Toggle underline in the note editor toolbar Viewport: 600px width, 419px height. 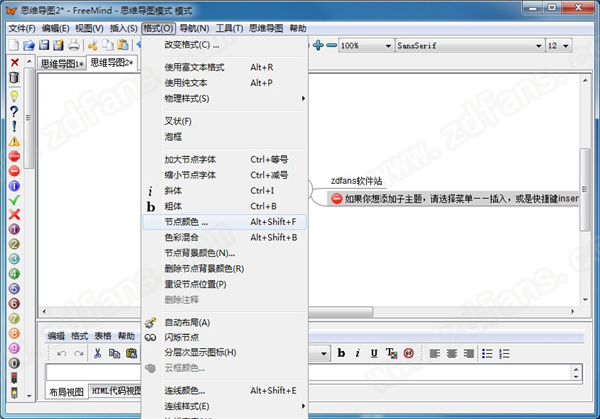pos(374,353)
